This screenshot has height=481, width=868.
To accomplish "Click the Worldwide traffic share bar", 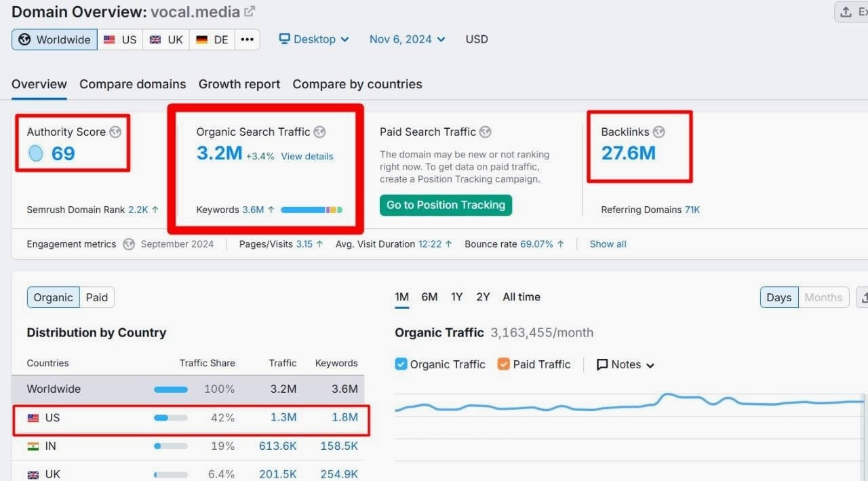I will tap(171, 389).
